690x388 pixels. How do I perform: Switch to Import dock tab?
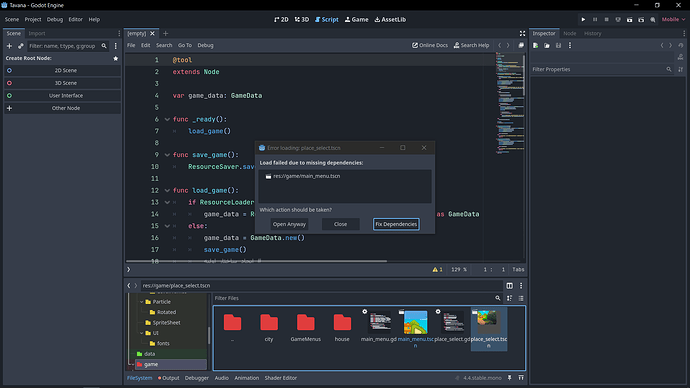click(x=37, y=33)
